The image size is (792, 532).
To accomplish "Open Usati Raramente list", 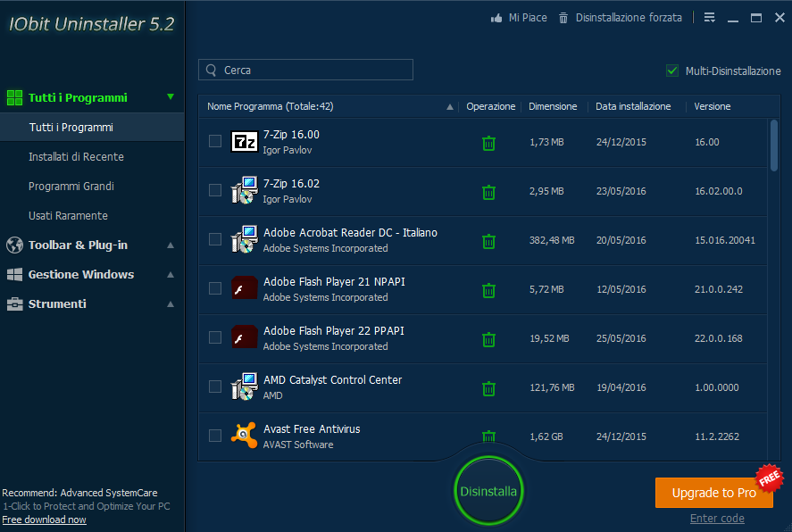I will pos(68,215).
